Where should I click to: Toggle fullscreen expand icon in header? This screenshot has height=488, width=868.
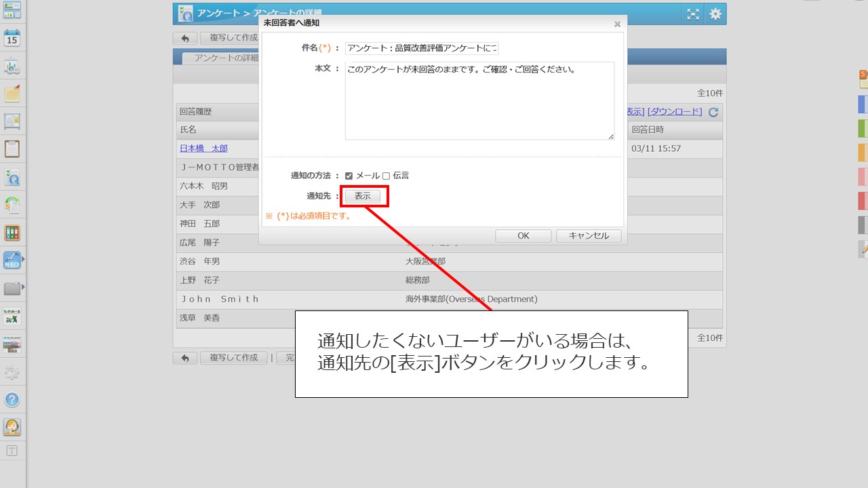[693, 14]
